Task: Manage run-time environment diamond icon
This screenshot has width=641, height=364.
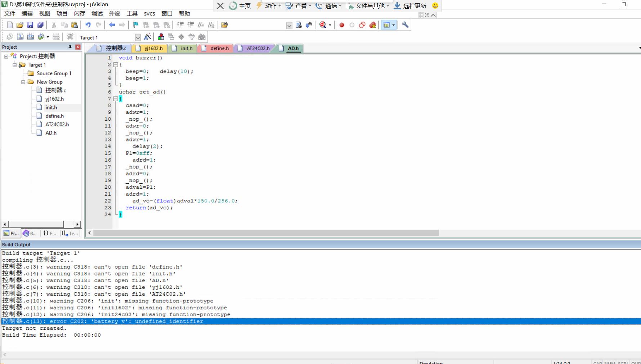Action: [x=181, y=37]
